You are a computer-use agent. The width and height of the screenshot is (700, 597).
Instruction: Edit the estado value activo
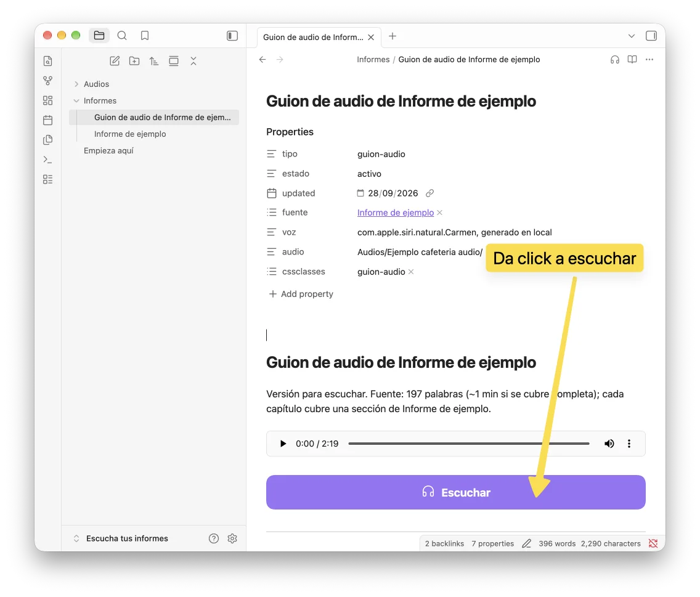click(369, 174)
